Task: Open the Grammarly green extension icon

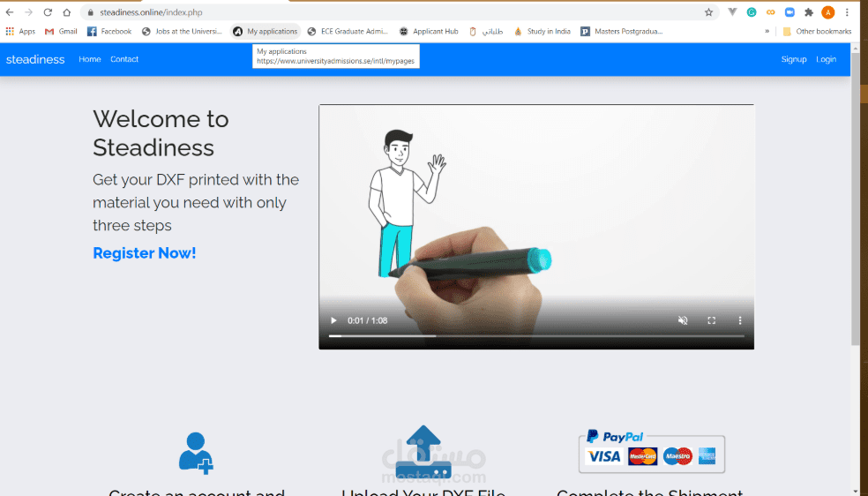Action: tap(752, 12)
